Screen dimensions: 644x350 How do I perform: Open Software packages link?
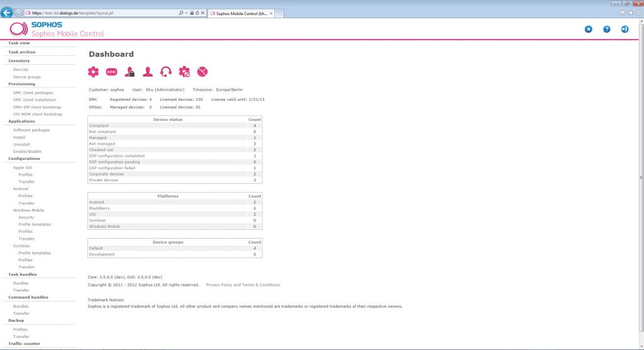[x=31, y=130]
